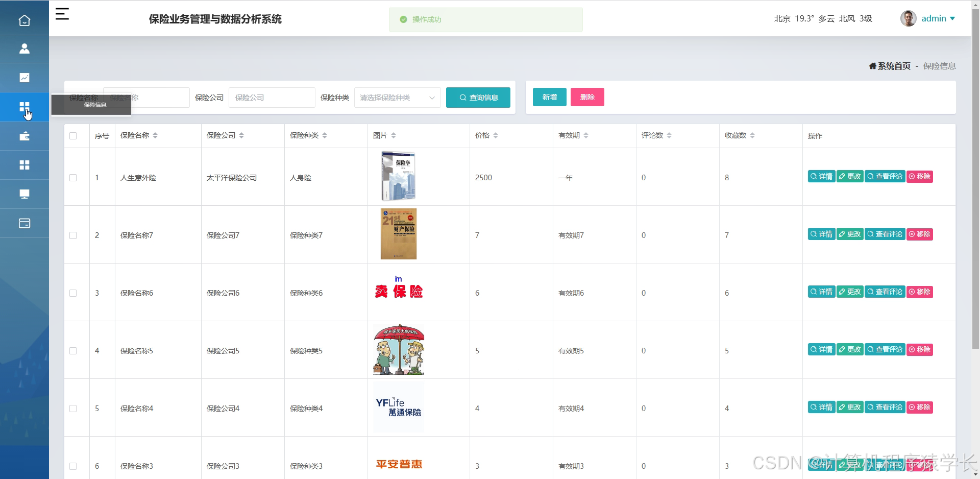Viewport: 980px width, 479px height.
Task: Click 移除 for 保险名称5
Action: [x=920, y=349]
